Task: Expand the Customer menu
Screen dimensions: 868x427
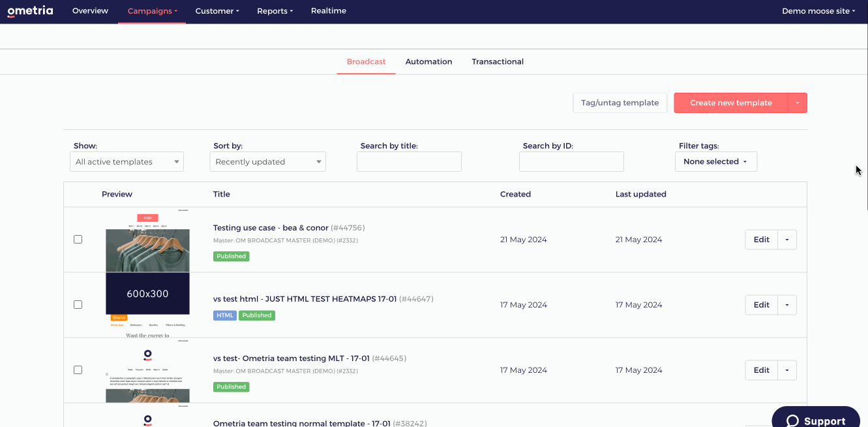Action: tap(217, 11)
